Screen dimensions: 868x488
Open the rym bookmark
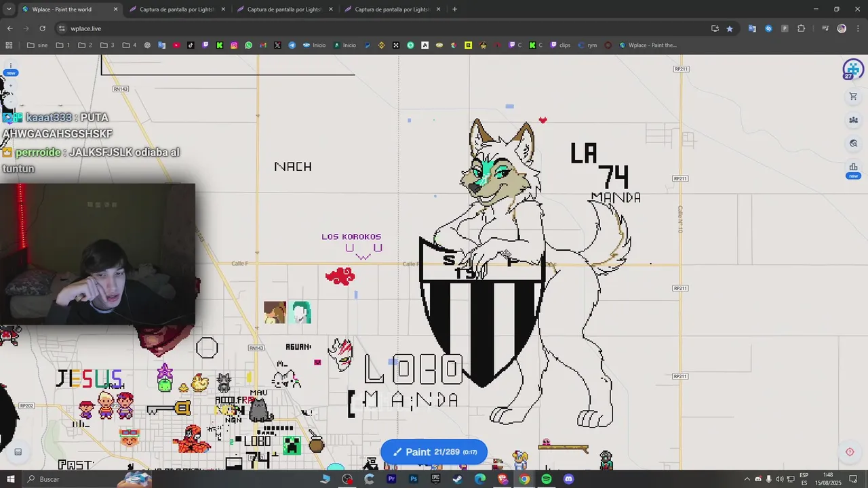(587, 45)
